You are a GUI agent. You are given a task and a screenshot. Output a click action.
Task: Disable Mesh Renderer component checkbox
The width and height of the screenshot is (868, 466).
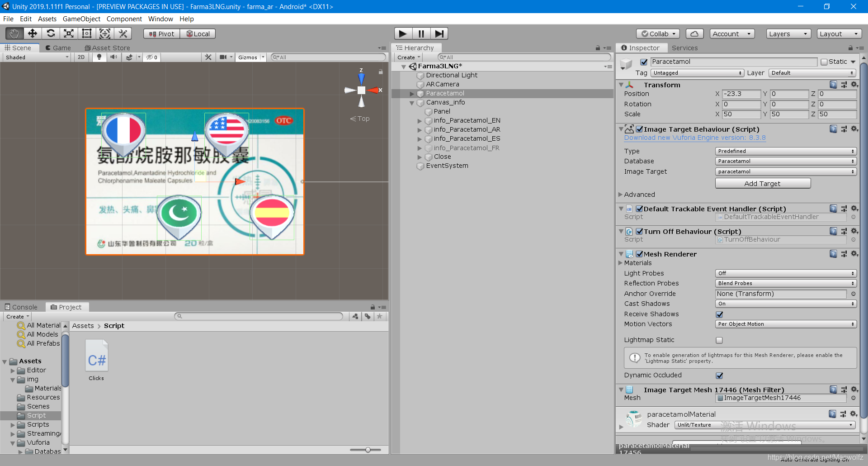(639, 254)
